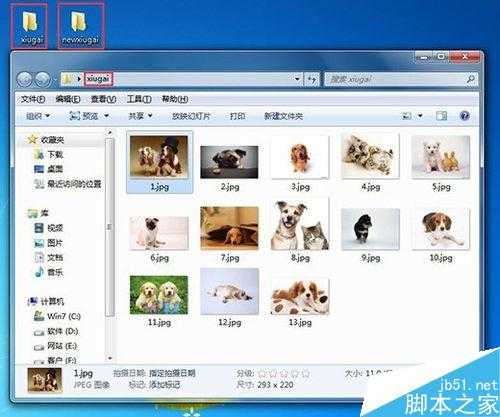The image size is (500, 417).
Task: Click the Forward navigation arrow
Action: point(43,79)
